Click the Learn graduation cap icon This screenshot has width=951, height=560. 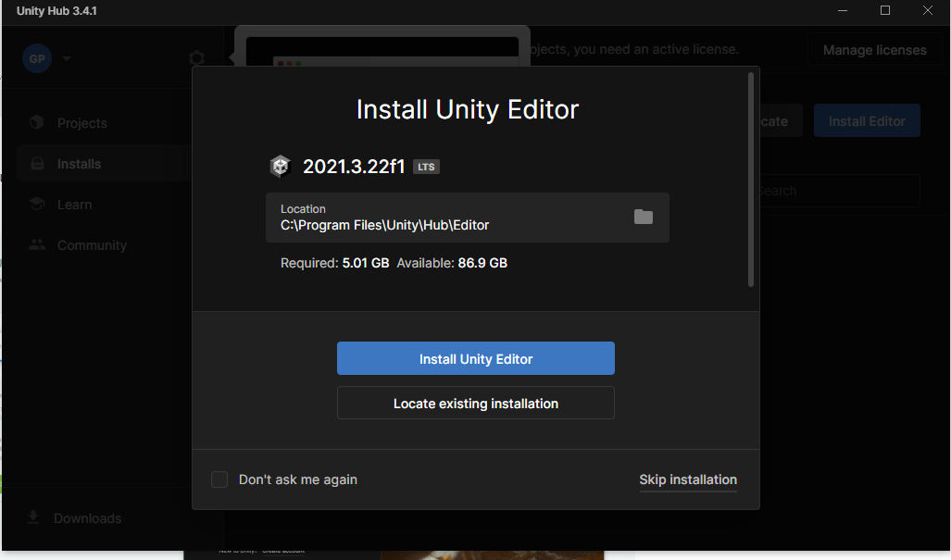(x=37, y=204)
